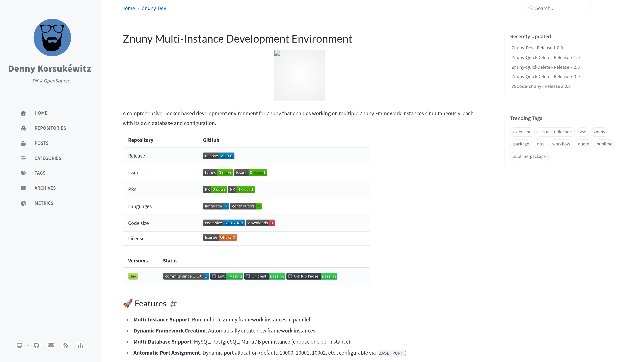Click the commits since 1.0.0 badge

point(186,276)
